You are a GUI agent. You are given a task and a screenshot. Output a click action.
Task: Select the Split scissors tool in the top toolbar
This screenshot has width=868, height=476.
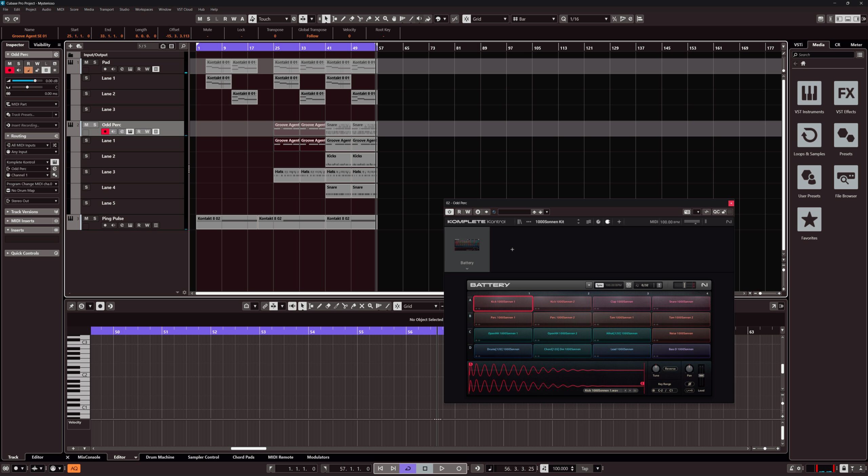click(360, 19)
